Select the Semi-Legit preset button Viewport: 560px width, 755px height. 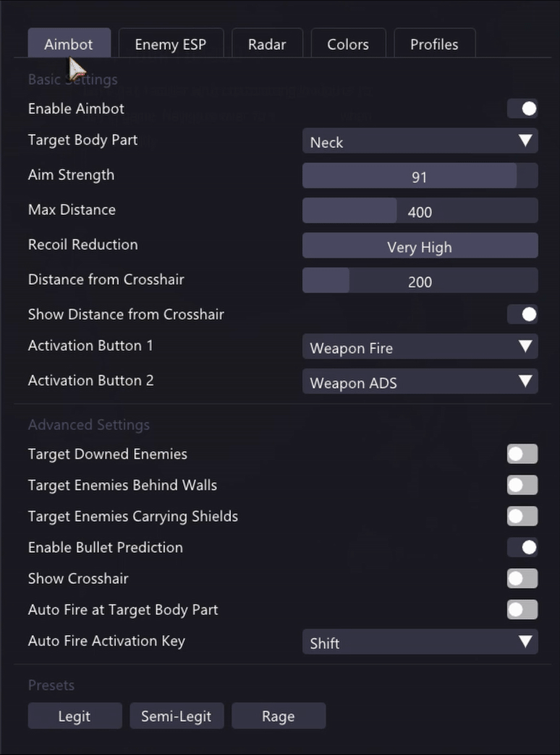click(177, 715)
